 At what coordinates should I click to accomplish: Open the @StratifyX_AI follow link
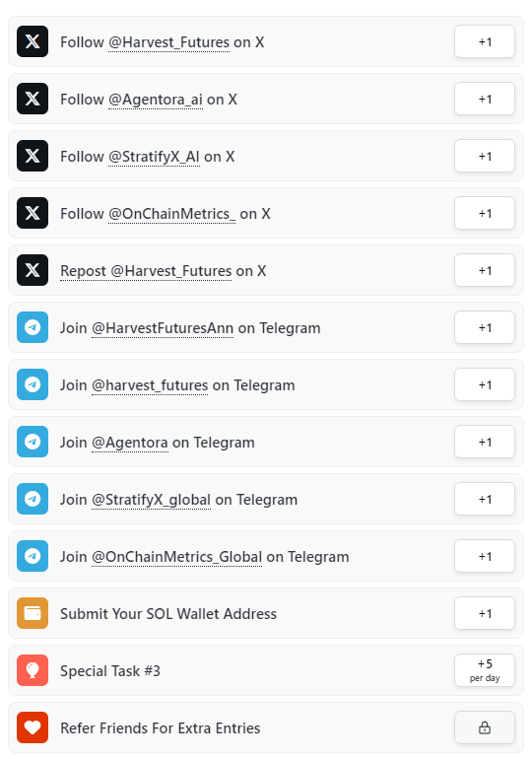(x=155, y=157)
